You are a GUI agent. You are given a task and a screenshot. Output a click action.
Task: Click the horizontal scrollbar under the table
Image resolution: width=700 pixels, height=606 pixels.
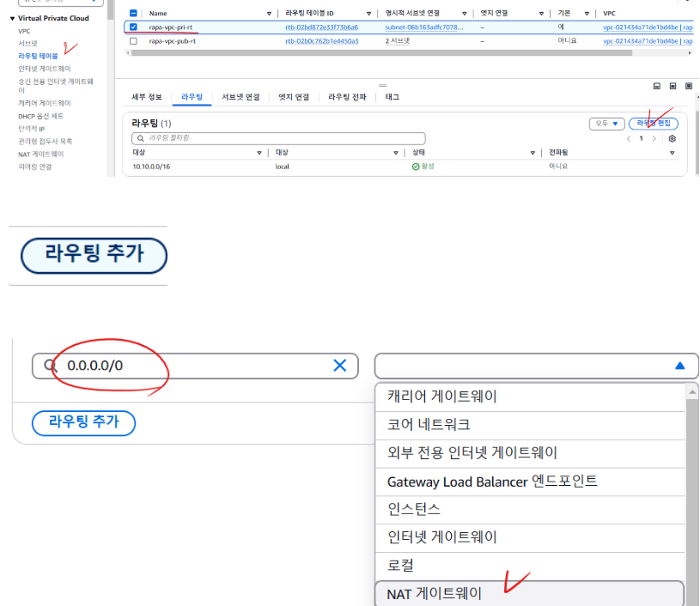coord(381,53)
